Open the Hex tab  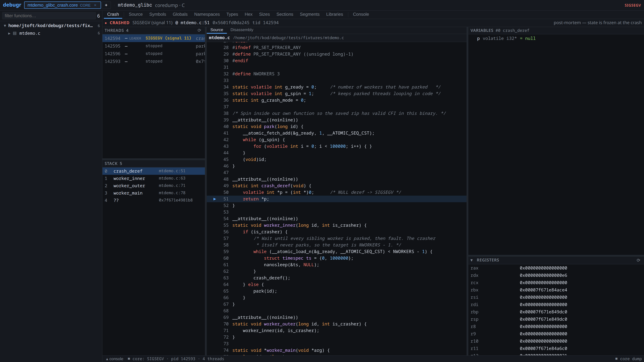pos(248,14)
